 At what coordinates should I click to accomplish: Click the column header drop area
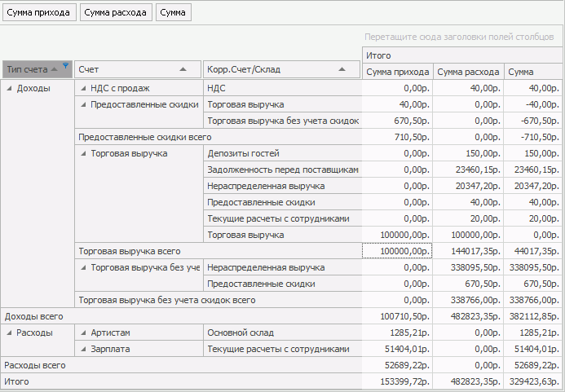pos(460,37)
